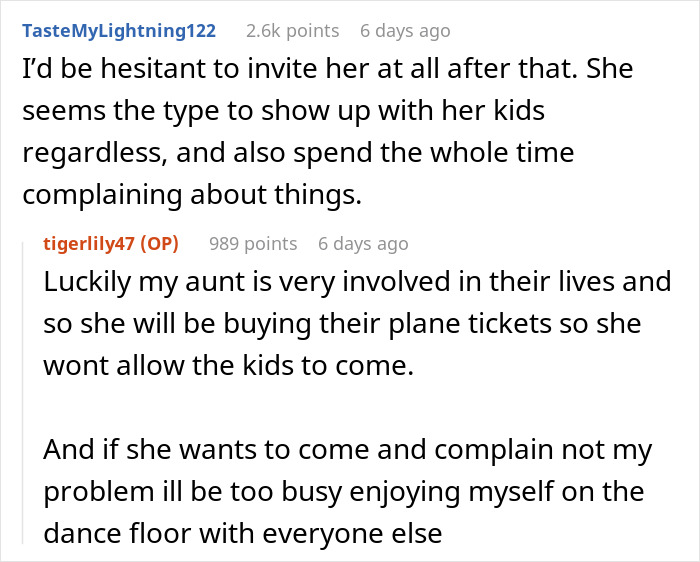Click the line starting "Luckily my aunt is very"
The image size is (700, 562).
[357, 282]
